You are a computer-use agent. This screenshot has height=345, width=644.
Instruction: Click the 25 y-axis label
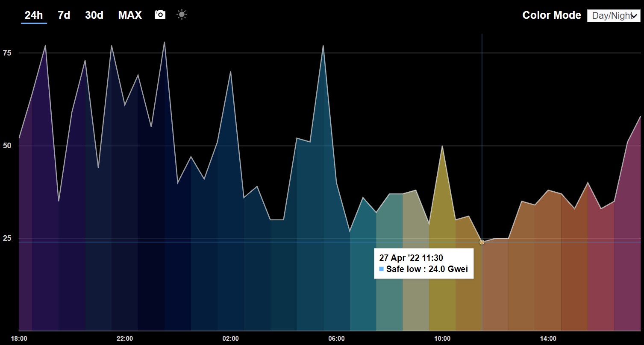click(x=7, y=238)
